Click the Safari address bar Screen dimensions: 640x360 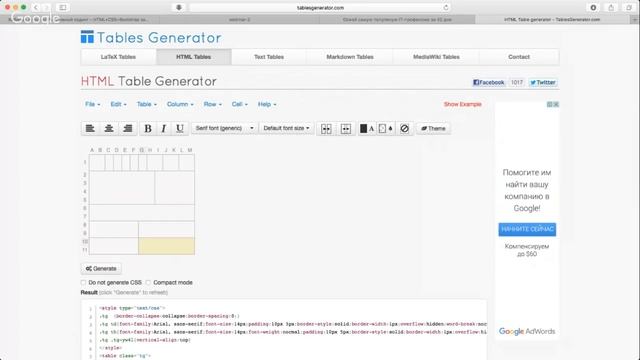[x=320, y=8]
